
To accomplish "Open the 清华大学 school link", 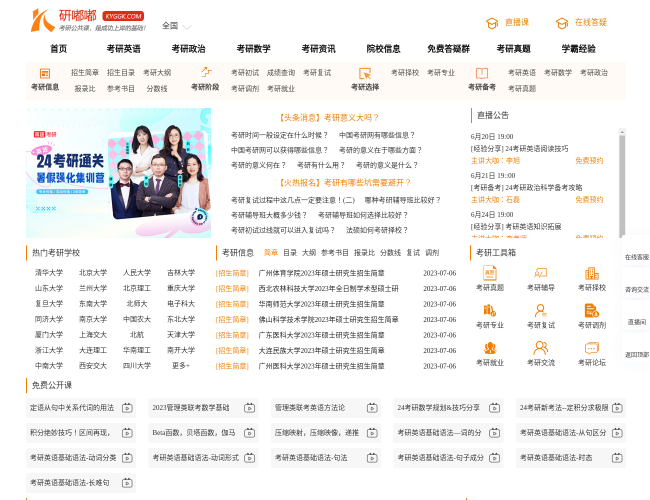I will point(49,273).
